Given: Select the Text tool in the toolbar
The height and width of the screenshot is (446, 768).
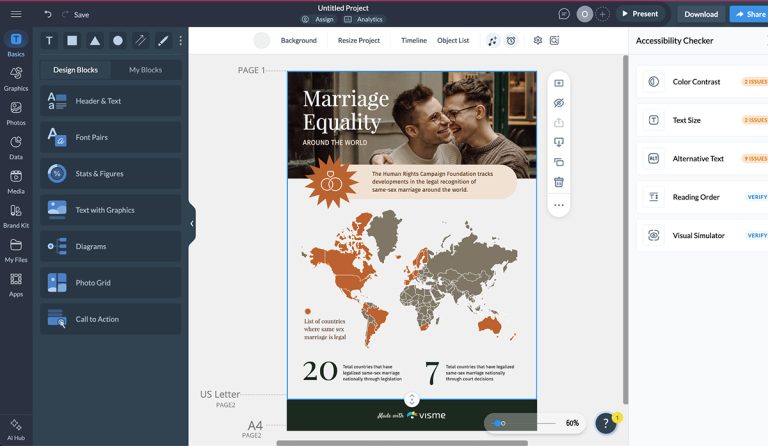Looking at the screenshot, I should point(49,41).
